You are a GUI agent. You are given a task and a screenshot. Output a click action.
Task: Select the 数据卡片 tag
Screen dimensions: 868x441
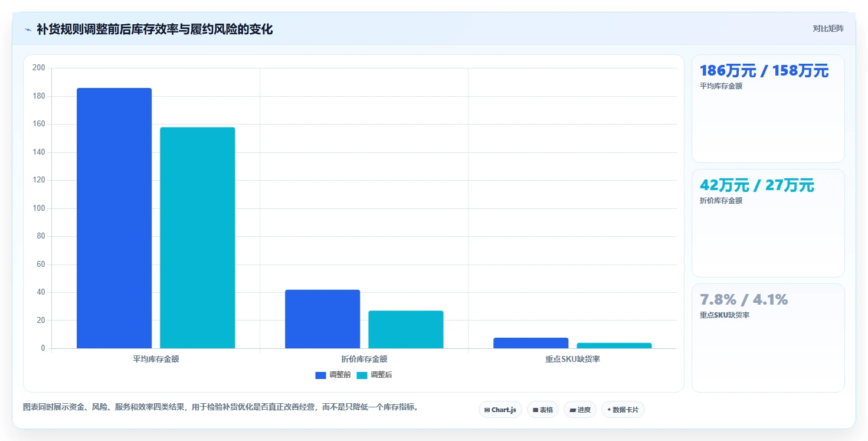(623, 410)
